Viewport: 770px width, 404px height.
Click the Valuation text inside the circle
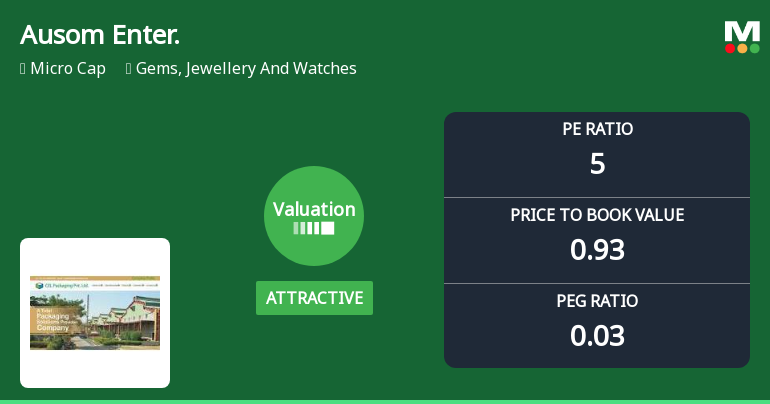314,209
